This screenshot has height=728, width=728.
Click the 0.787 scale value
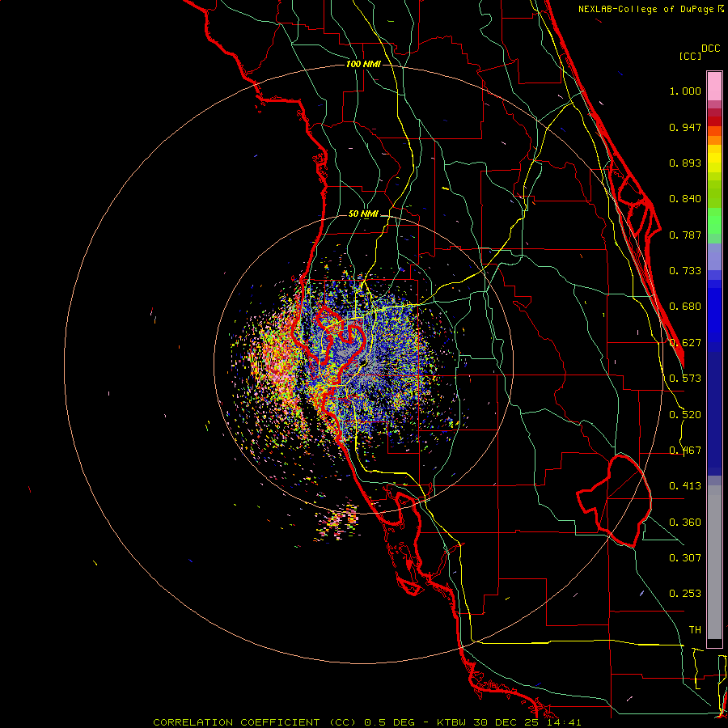point(685,235)
